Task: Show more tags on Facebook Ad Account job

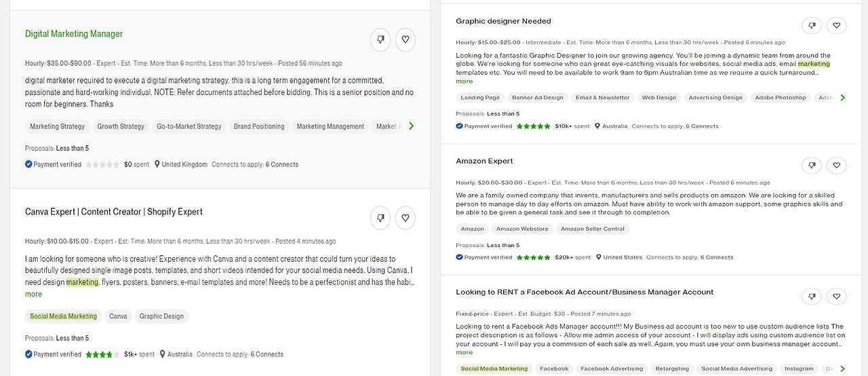Action: pyautogui.click(x=843, y=369)
